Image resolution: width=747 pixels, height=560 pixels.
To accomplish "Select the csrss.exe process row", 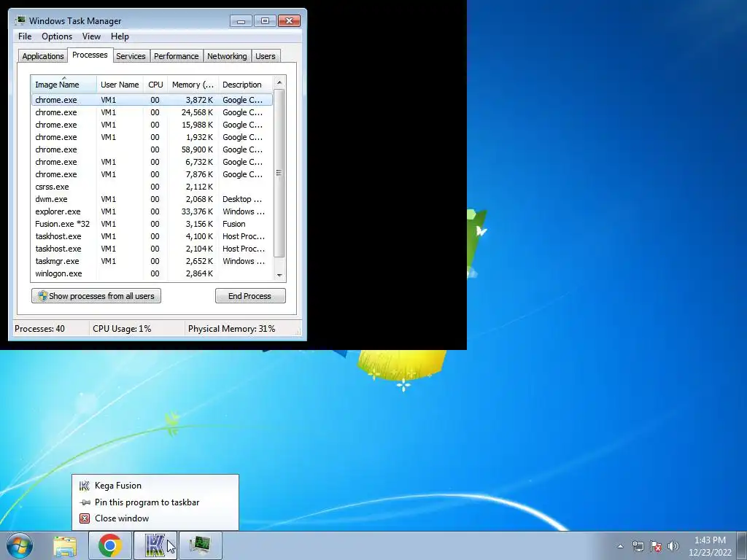I will tap(152, 187).
